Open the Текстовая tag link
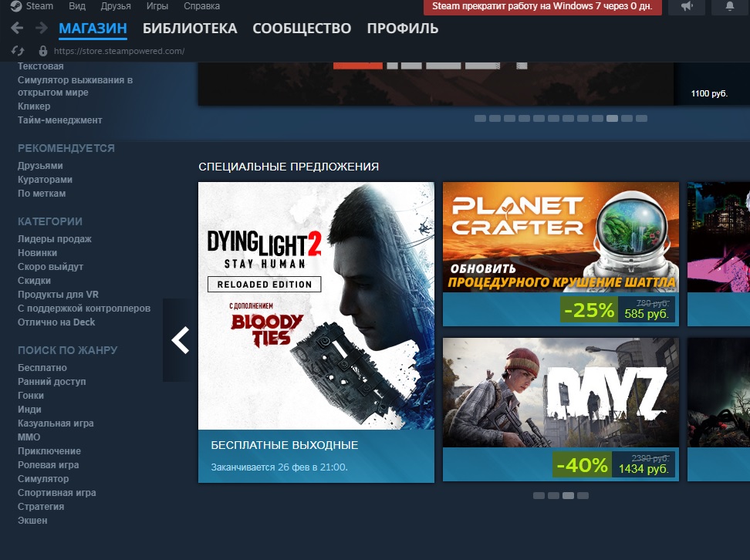The height and width of the screenshot is (560, 750). (41, 66)
